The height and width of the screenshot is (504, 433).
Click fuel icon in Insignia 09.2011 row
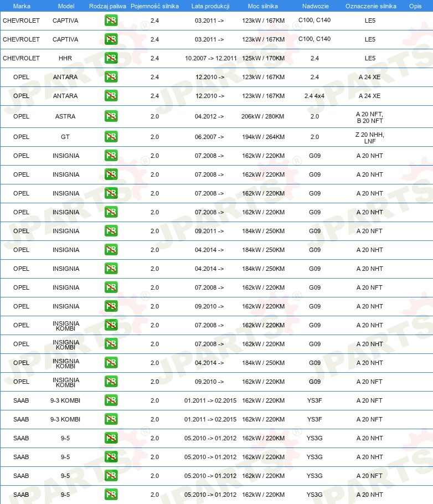(x=111, y=231)
